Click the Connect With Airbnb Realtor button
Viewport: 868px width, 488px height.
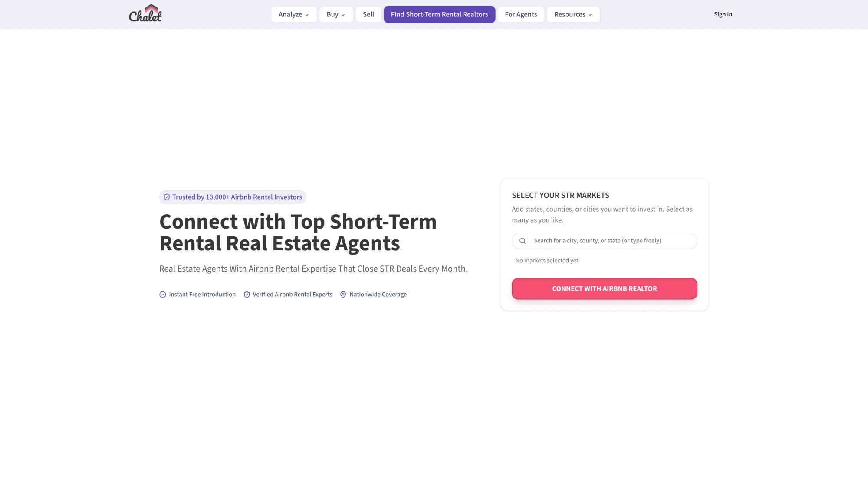point(604,288)
